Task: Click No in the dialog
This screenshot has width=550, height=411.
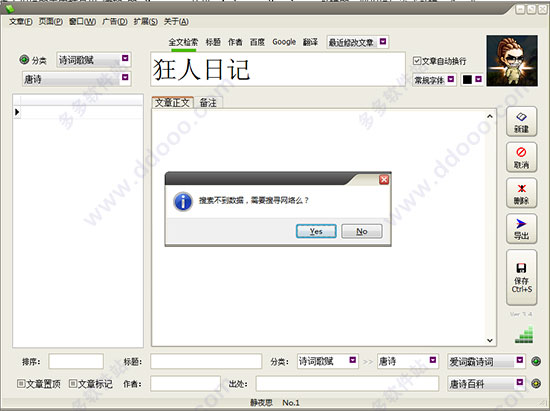Action: [x=362, y=231]
